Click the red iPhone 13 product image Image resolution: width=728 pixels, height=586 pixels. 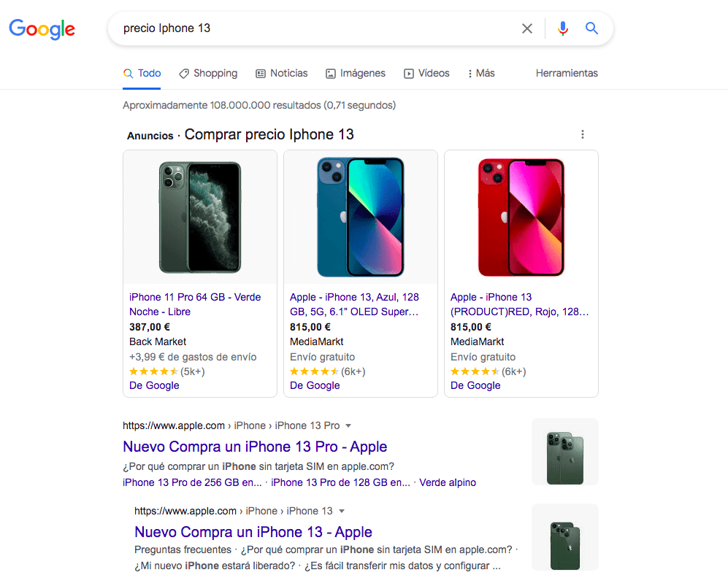pyautogui.click(x=521, y=217)
